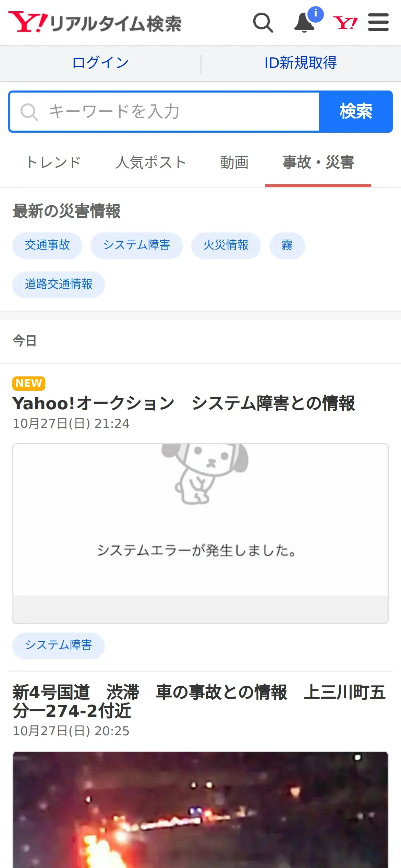Focus the キーワードを入力 search field
The image size is (401, 868).
[x=165, y=112]
